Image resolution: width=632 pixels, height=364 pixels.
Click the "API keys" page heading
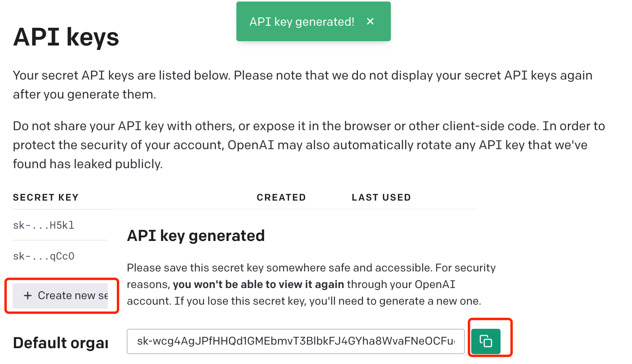tap(66, 37)
